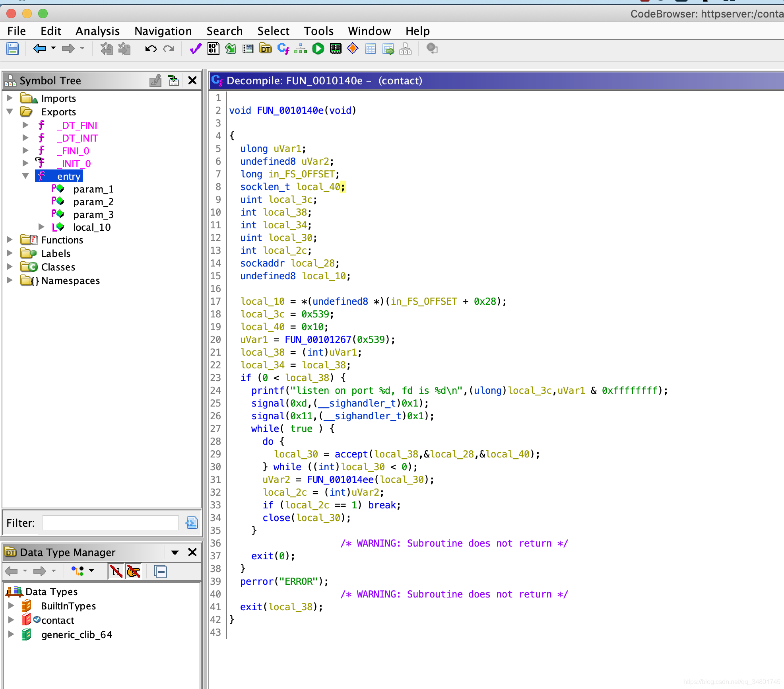
Task: Click the Save program floppy icon
Action: [x=13, y=49]
